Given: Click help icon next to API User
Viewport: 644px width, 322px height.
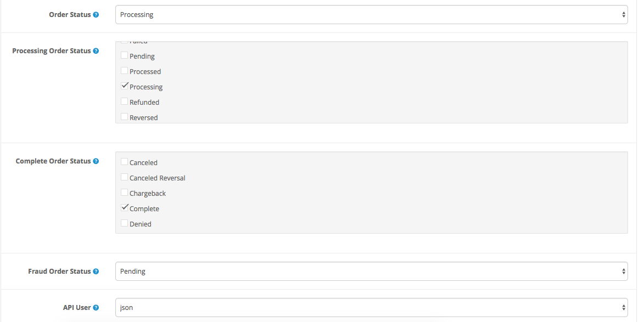Looking at the screenshot, I should (x=96, y=308).
